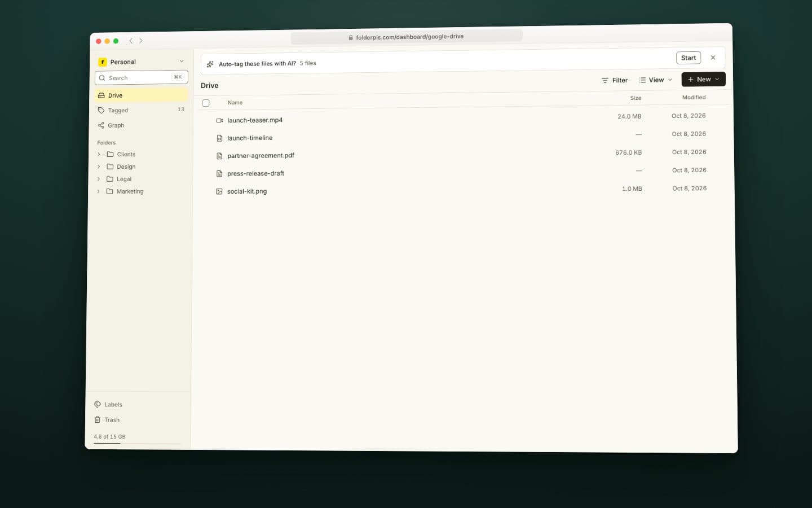This screenshot has height=508, width=812.
Task: Click the file icon beside partner-agreement.pdf
Action: coord(219,156)
